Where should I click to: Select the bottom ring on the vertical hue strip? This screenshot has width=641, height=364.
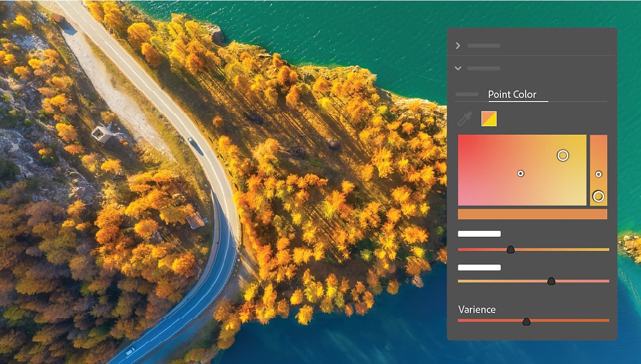click(x=598, y=196)
